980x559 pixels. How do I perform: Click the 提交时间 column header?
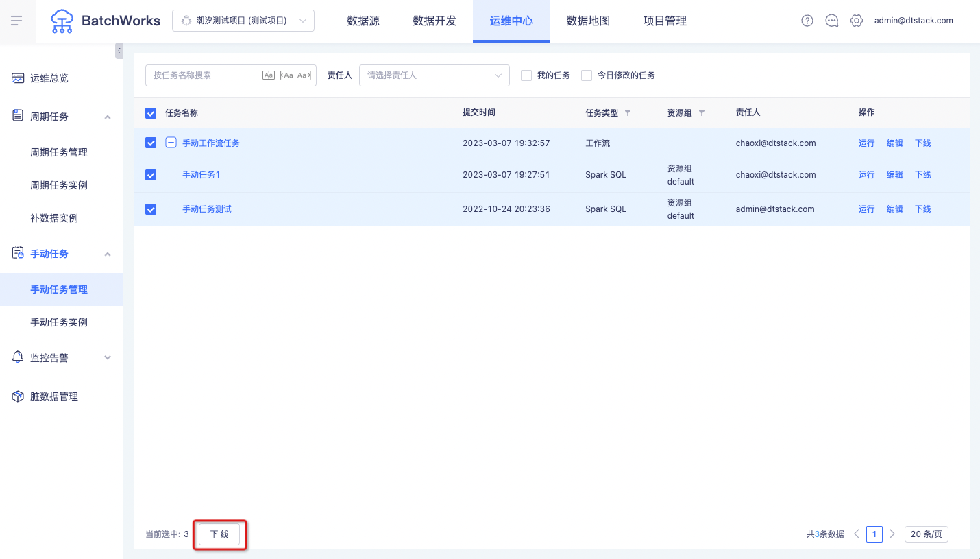(479, 112)
